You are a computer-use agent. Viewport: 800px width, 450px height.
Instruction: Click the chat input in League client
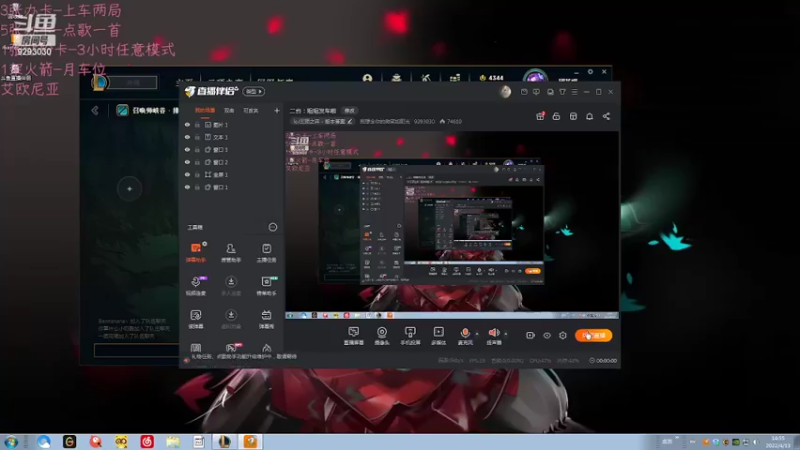pyautogui.click(x=136, y=350)
